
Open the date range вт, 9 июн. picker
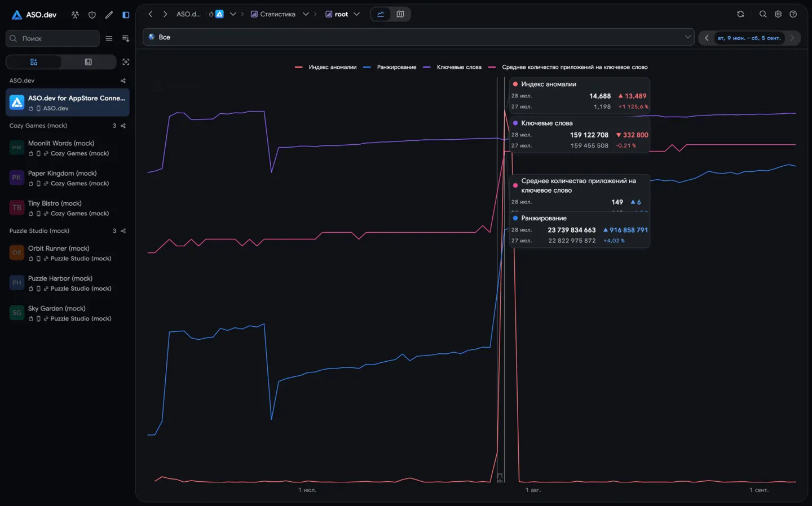(x=749, y=38)
